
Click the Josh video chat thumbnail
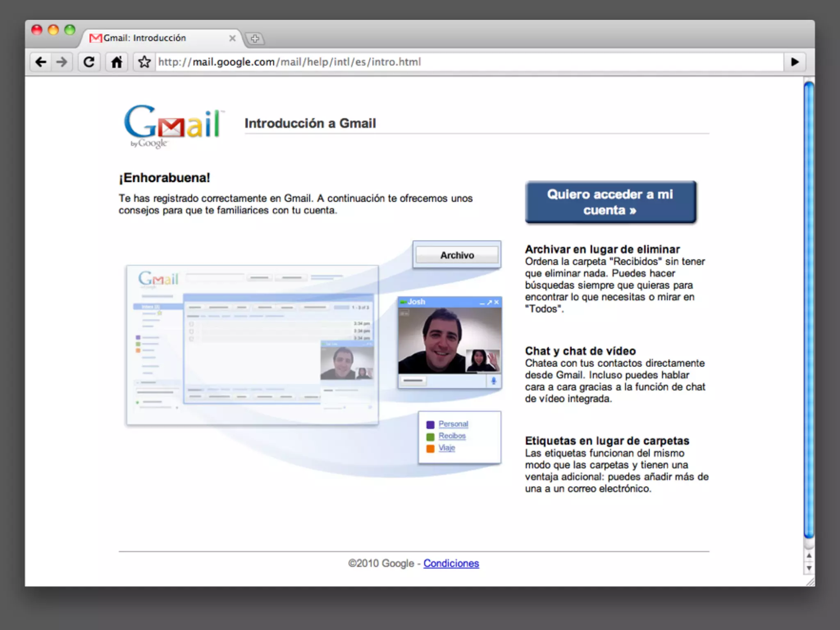click(x=449, y=340)
